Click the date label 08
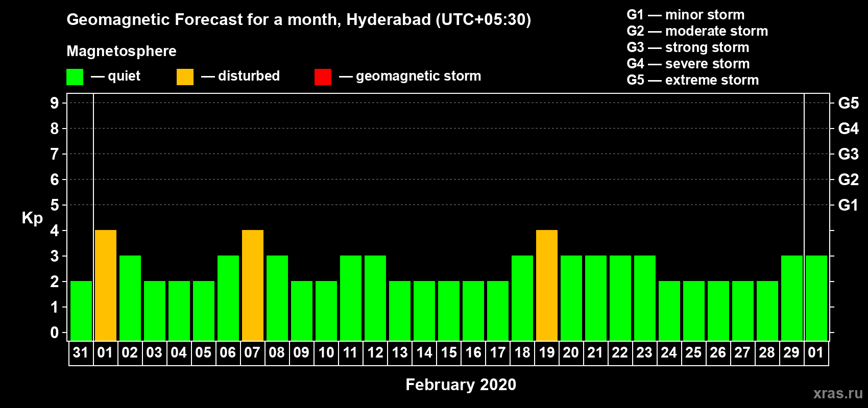Viewport: 868px width, 408px height. click(277, 352)
